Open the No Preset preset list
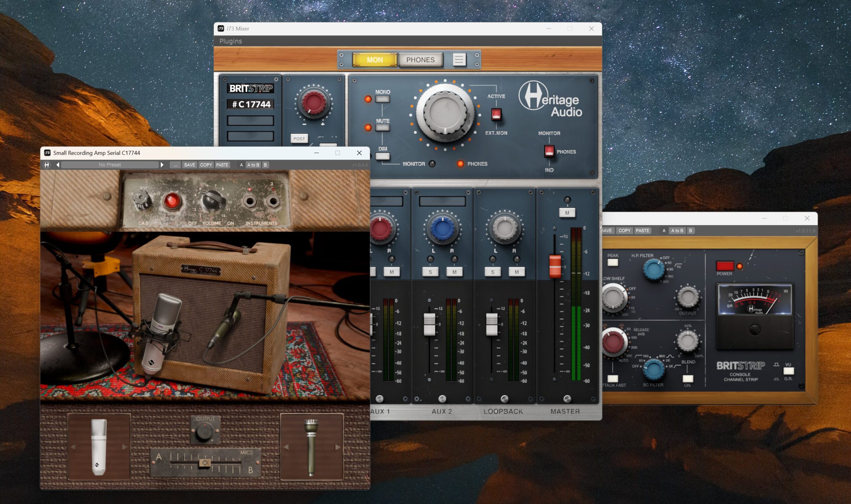Viewport: 851px width, 504px height. pyautogui.click(x=110, y=165)
